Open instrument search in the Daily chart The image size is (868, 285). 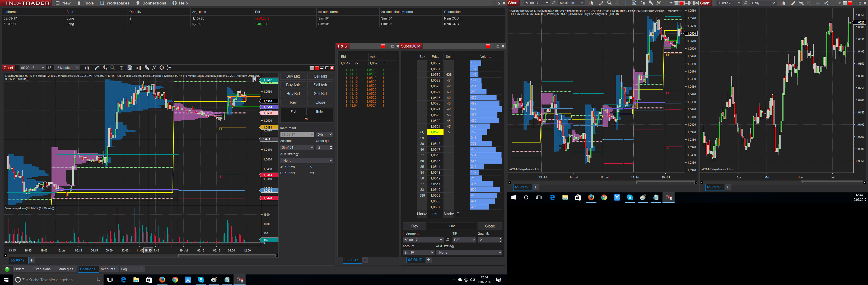click(745, 3)
